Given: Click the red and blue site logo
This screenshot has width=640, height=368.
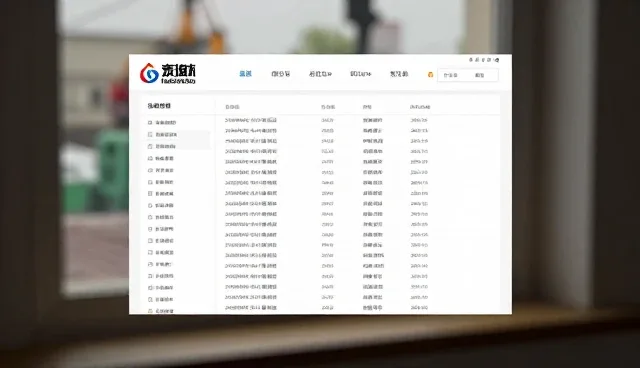Looking at the screenshot, I should coord(149,73).
